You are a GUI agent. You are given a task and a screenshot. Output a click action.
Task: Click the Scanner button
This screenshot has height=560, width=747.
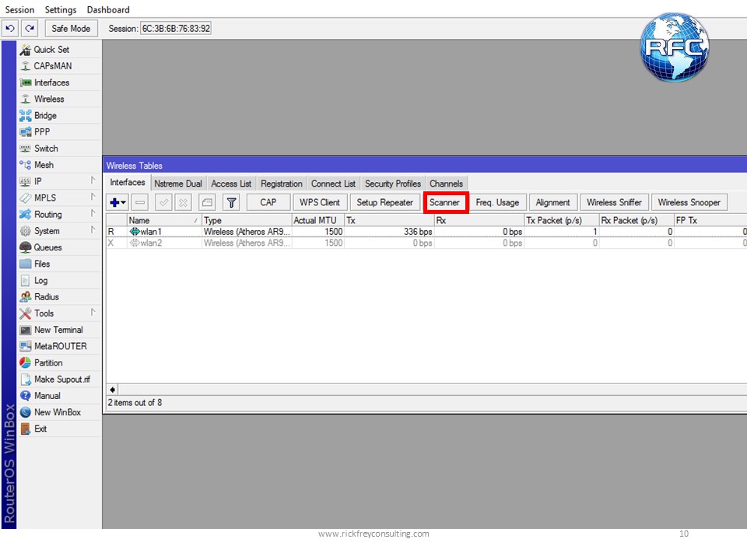pos(444,202)
